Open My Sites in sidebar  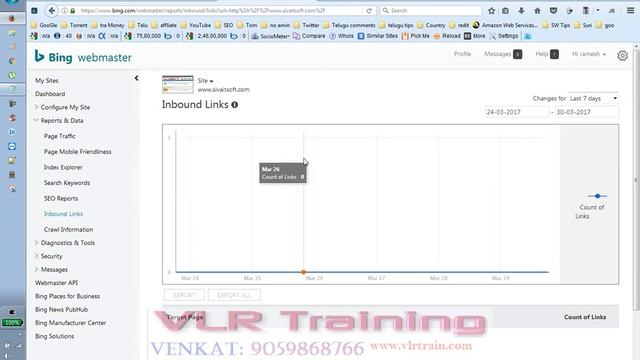pos(47,81)
